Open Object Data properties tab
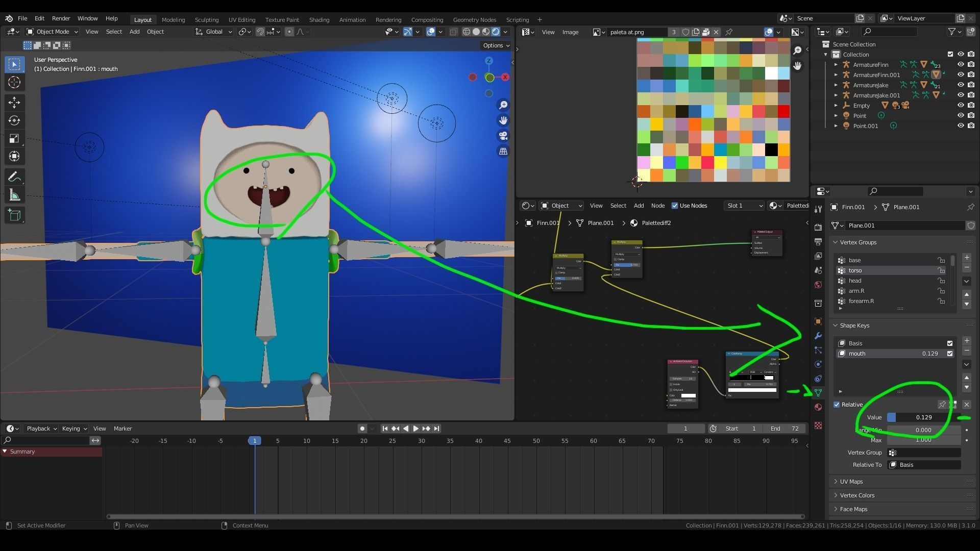 tap(818, 392)
